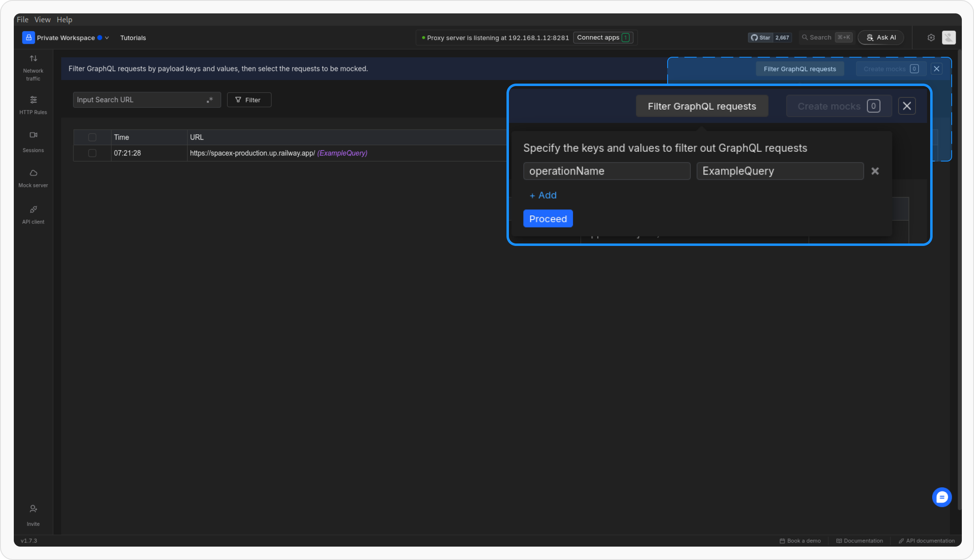Remove the operationName filter row

(875, 171)
